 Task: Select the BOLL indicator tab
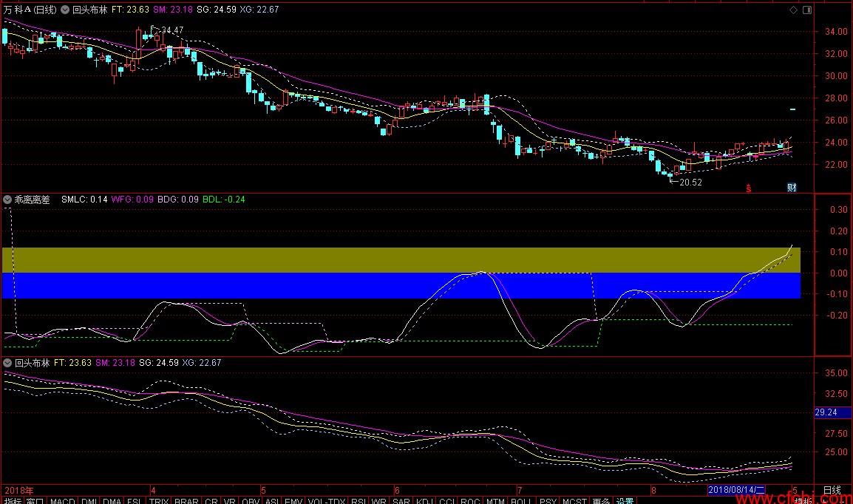[x=521, y=500]
